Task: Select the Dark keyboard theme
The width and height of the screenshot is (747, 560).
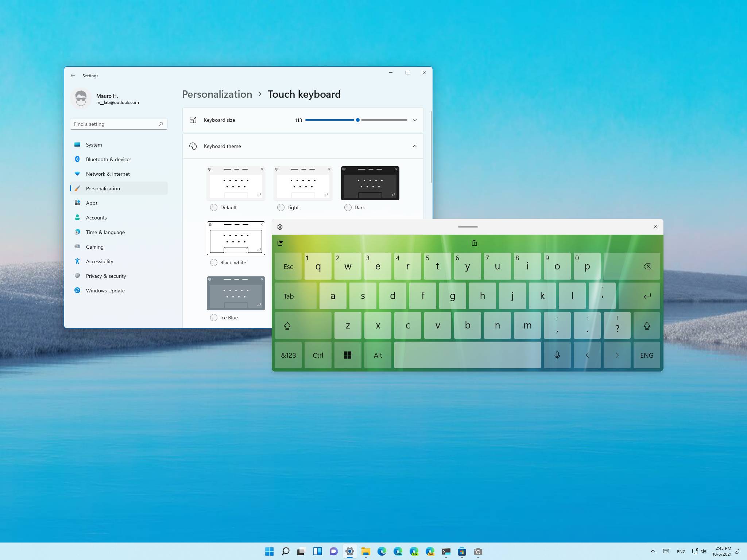Action: 348,207
